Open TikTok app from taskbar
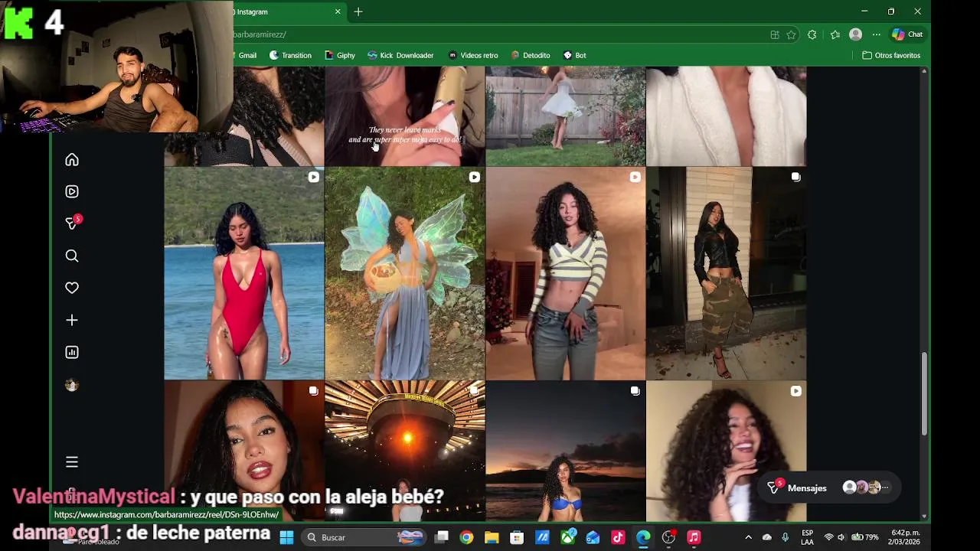This screenshot has width=980, height=551. [x=618, y=537]
